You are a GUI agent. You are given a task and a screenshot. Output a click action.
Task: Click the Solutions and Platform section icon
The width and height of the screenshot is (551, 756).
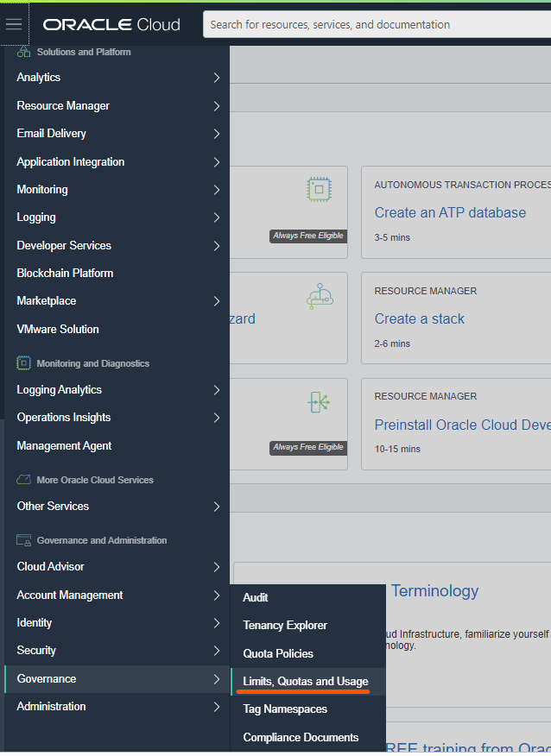point(23,52)
